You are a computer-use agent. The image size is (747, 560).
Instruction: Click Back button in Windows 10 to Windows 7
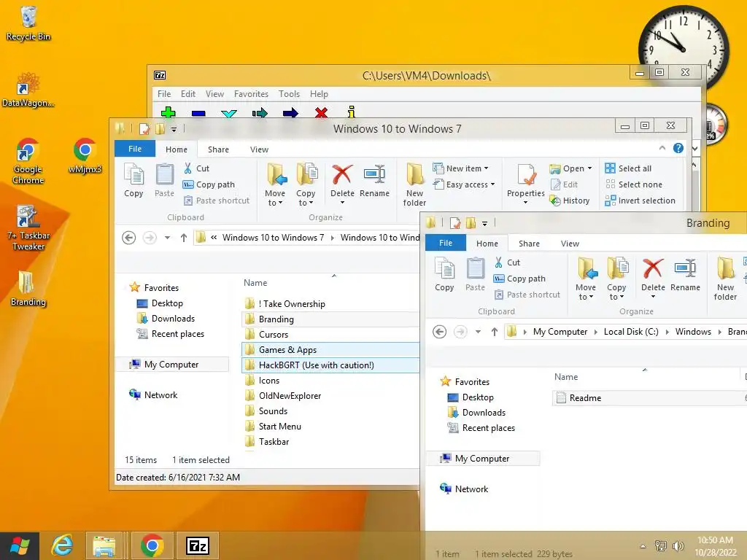tap(128, 238)
